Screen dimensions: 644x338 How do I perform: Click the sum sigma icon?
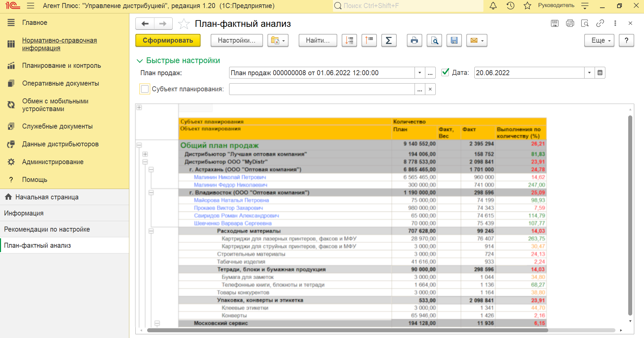(389, 41)
